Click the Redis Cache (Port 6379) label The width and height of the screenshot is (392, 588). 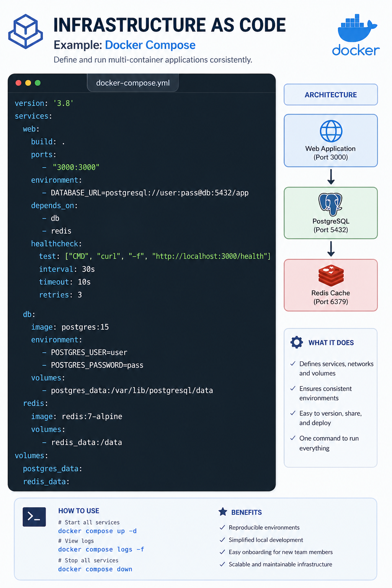coord(331,297)
